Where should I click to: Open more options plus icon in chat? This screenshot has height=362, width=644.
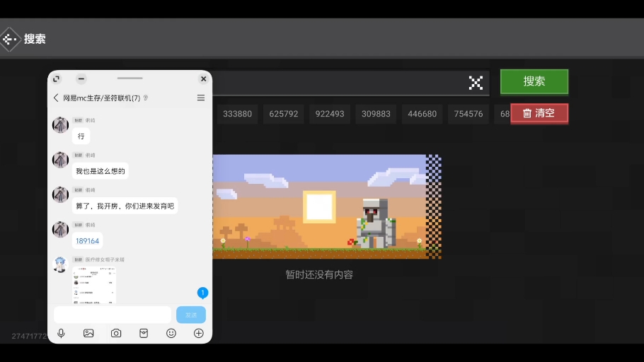click(x=198, y=333)
